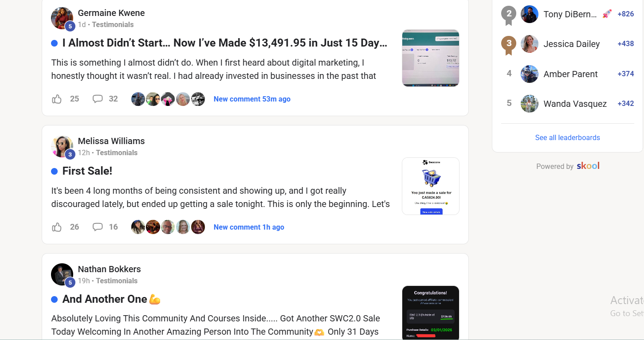Open Germaine Kwene's profile avatar
This screenshot has width=644, height=340.
[62, 18]
